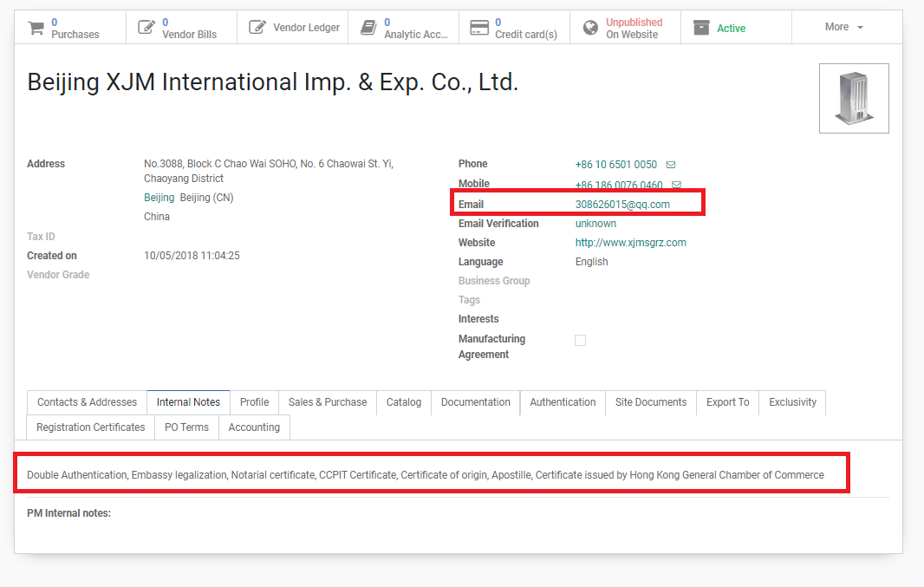Click the company building logo image

854,99
